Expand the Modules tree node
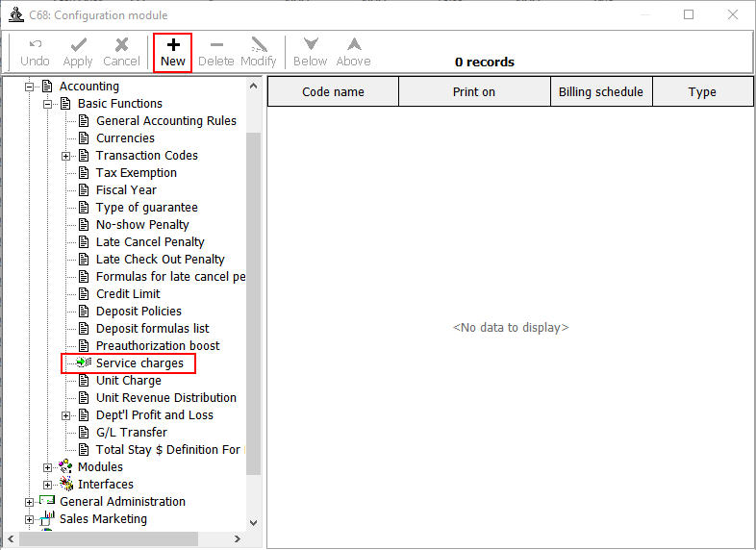756x550 pixels. (x=48, y=467)
